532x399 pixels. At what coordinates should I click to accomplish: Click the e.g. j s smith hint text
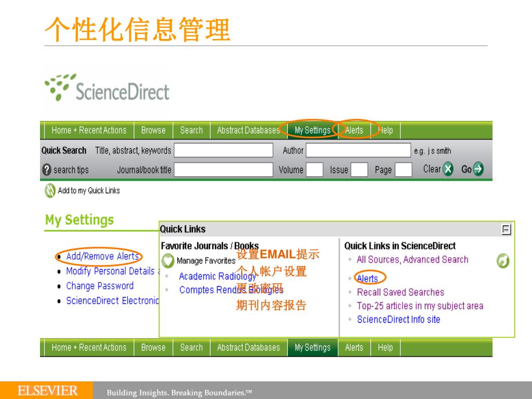(x=432, y=151)
